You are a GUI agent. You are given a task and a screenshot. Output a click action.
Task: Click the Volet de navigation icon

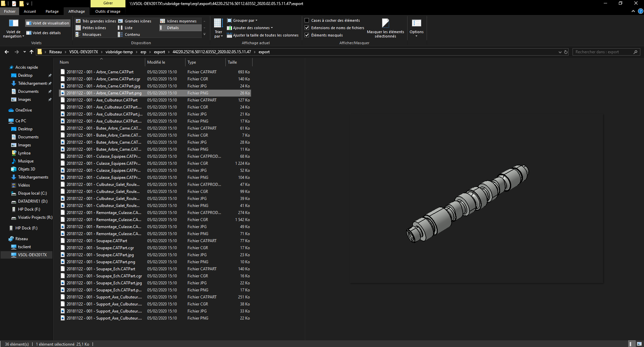point(13,23)
